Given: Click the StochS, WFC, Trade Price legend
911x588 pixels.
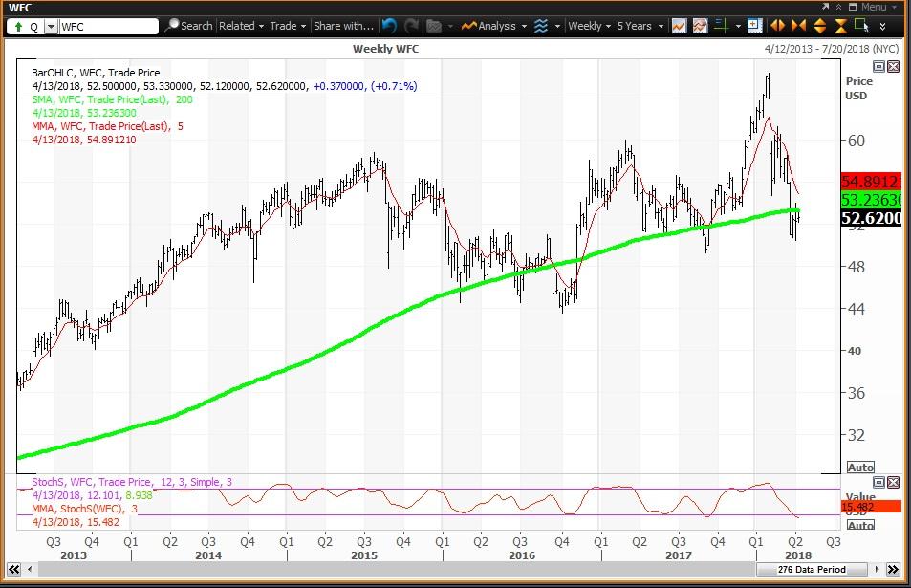Looking at the screenshot, I should point(132,482).
